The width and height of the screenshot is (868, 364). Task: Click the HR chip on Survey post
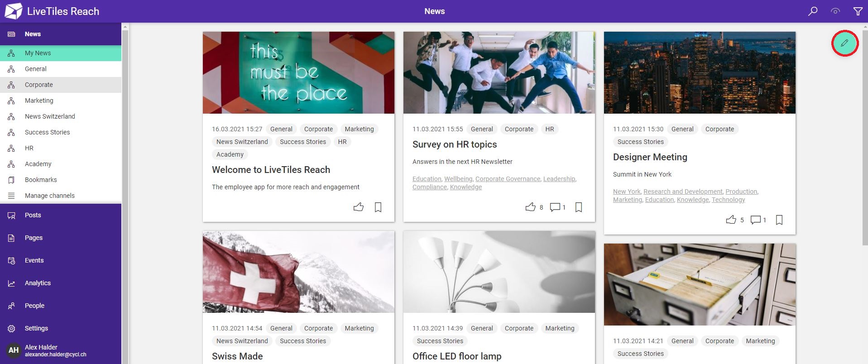click(x=550, y=129)
